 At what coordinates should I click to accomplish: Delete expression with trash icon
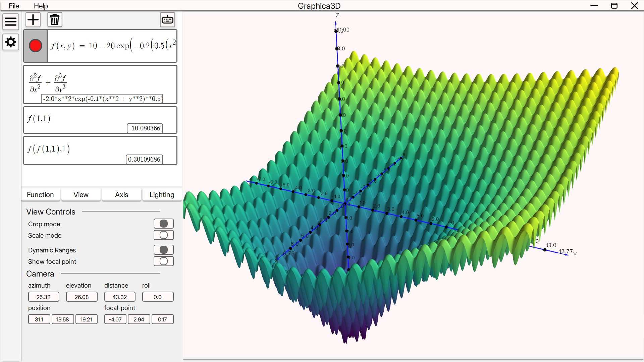(x=55, y=20)
